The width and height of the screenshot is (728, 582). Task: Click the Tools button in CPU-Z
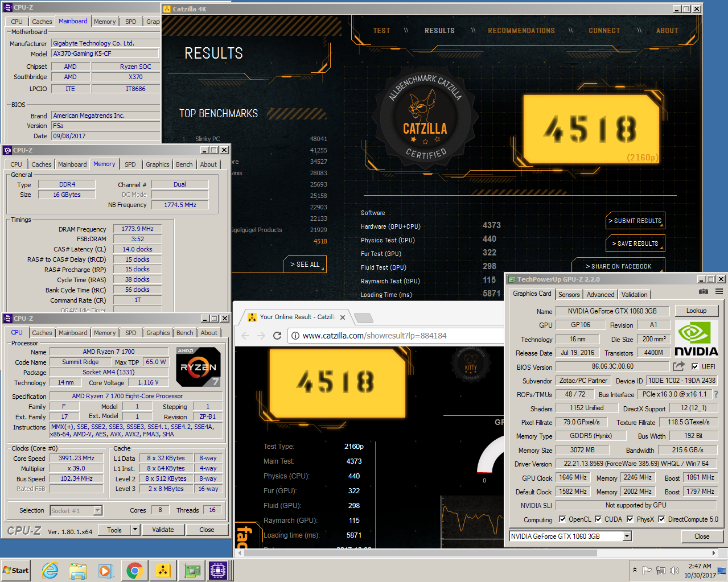(x=114, y=530)
